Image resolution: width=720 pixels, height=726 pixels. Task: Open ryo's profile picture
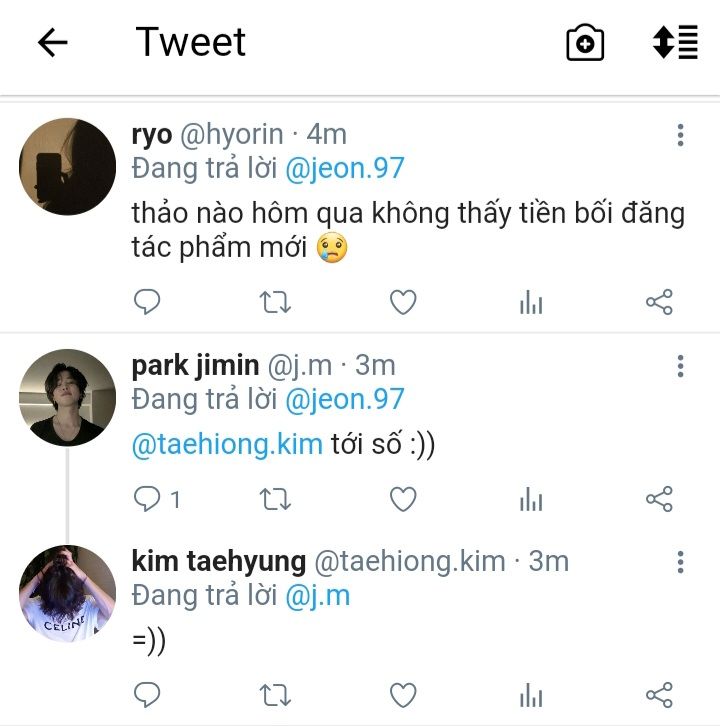coord(68,166)
